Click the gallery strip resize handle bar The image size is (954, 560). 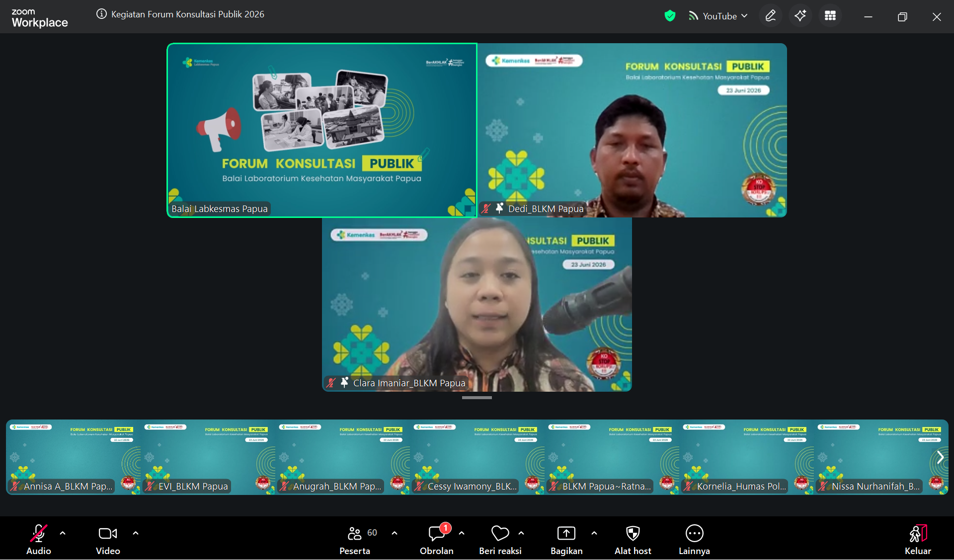pyautogui.click(x=477, y=398)
